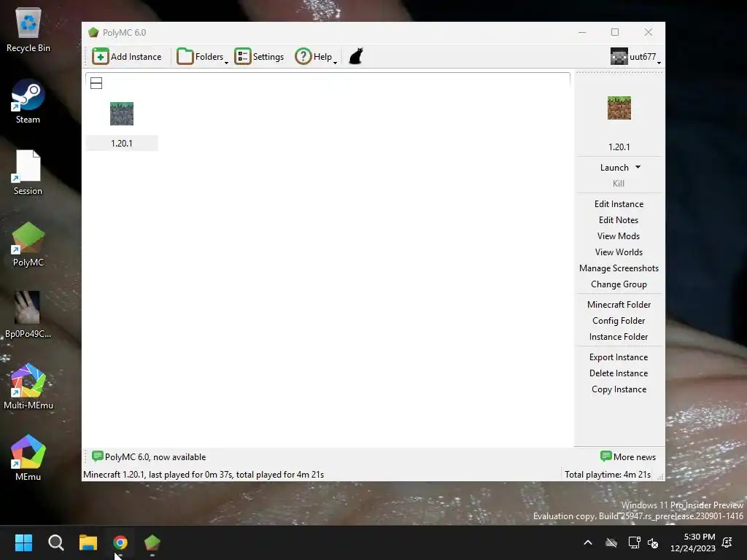Click the black cat icon

coord(356,56)
